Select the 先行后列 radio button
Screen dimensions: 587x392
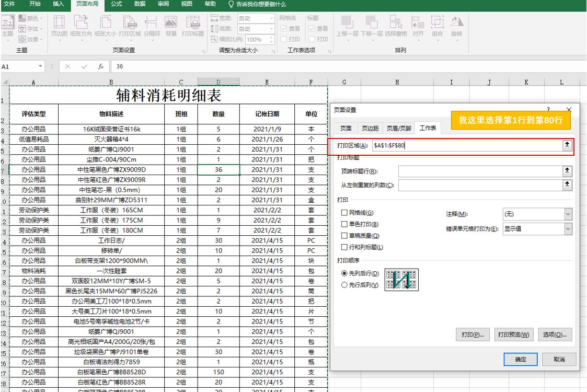coord(344,285)
